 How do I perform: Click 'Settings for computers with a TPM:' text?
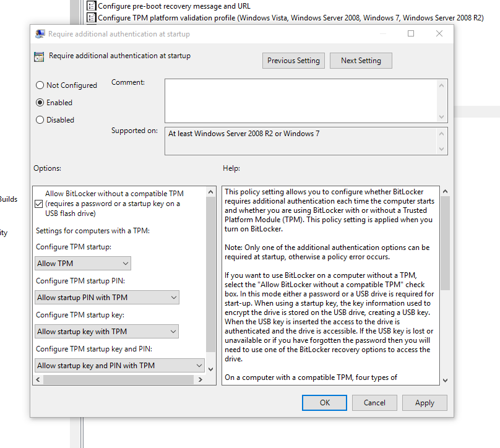[x=93, y=231]
